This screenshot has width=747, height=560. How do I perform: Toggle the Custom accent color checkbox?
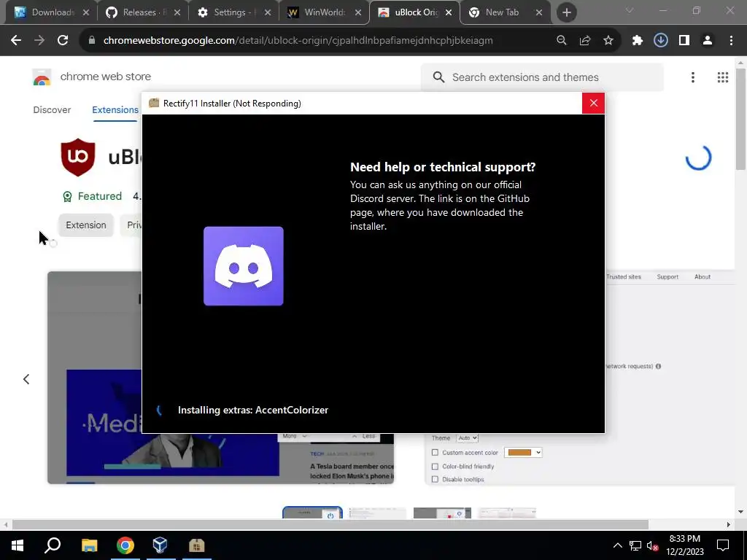(435, 453)
